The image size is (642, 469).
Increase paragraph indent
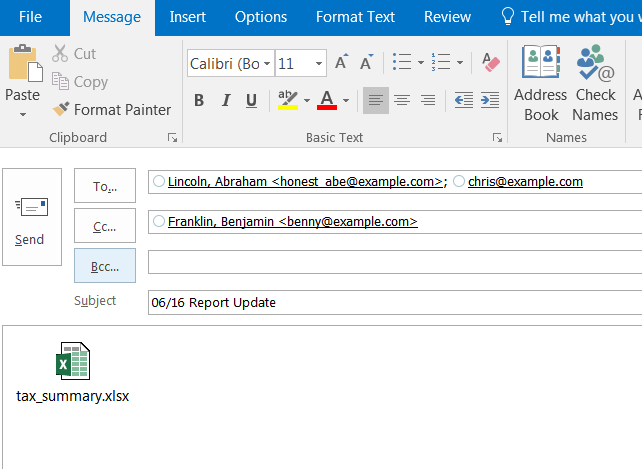(490, 100)
